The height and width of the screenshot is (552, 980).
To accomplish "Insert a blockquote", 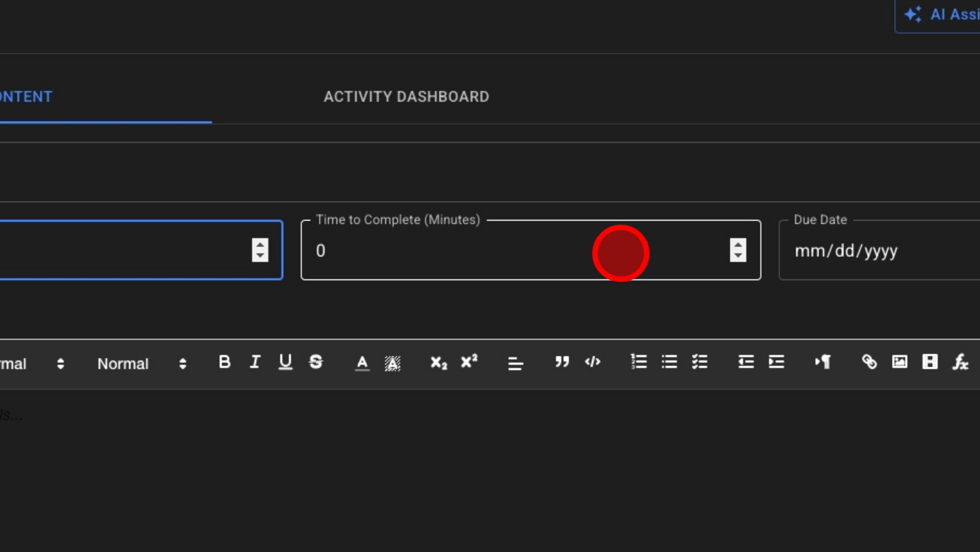I will pyautogui.click(x=562, y=362).
